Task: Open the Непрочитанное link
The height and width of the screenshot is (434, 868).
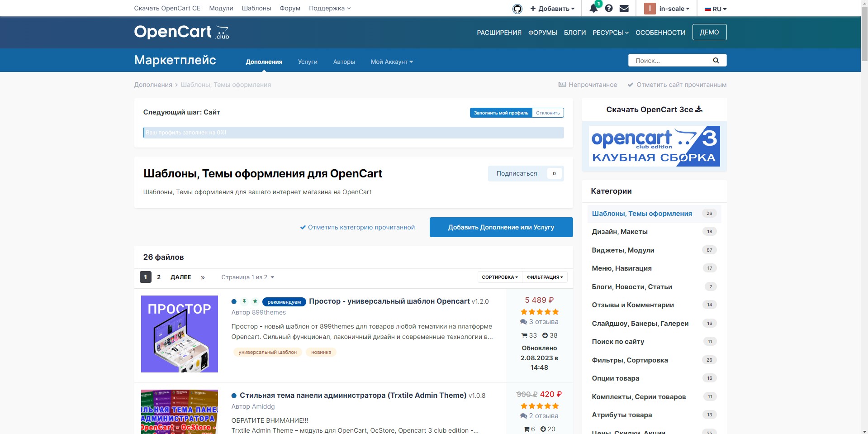Action: click(588, 85)
